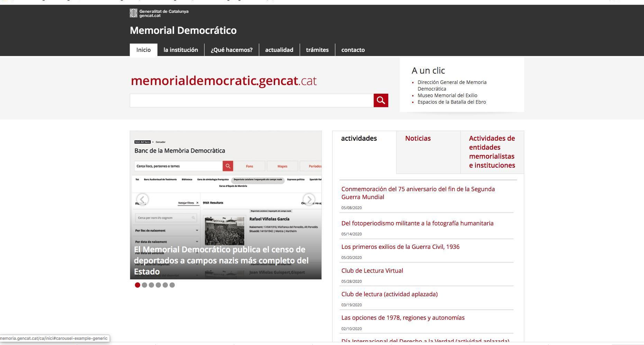The image size is (644, 345).
Task: Select the first red carousel dot
Action: 138,285
